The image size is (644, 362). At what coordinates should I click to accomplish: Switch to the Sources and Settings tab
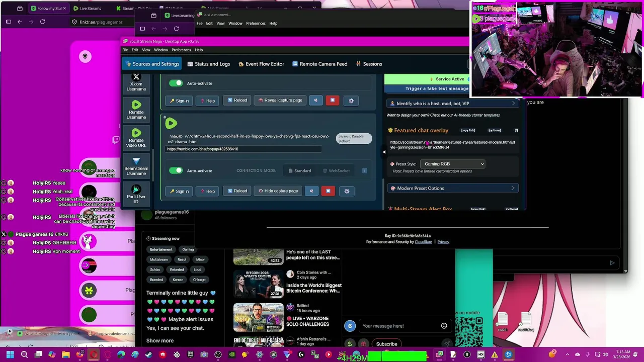click(152, 64)
